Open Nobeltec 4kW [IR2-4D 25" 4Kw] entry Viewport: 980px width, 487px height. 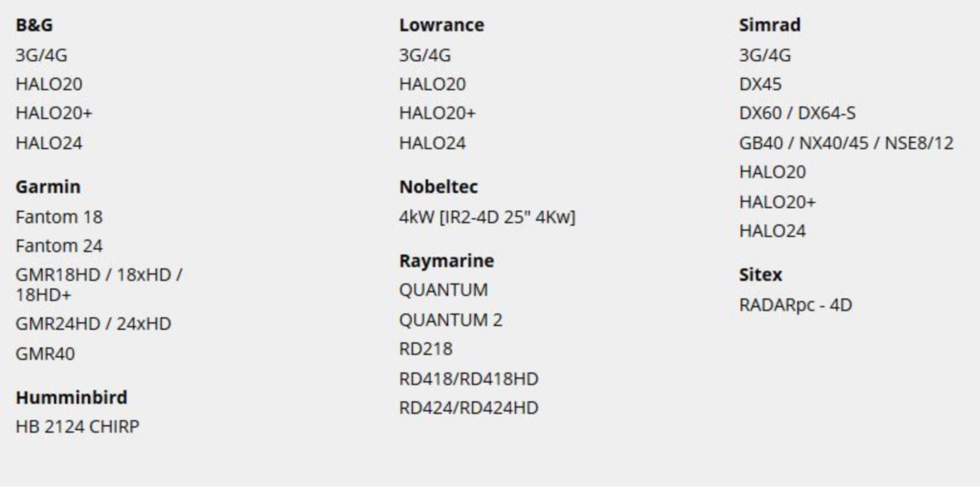pyautogui.click(x=487, y=217)
